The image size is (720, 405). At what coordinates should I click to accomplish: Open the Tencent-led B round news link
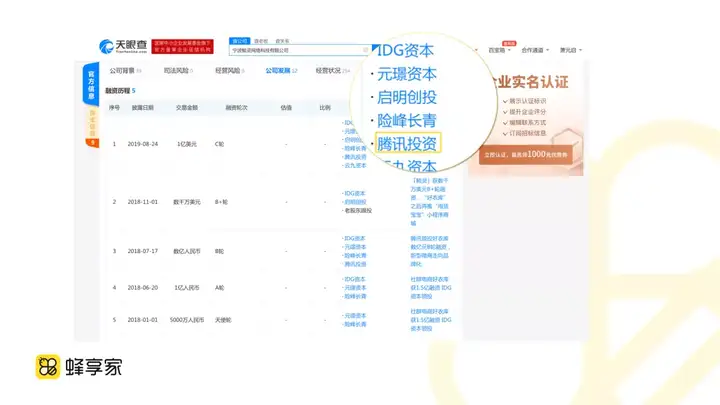[x=429, y=251]
